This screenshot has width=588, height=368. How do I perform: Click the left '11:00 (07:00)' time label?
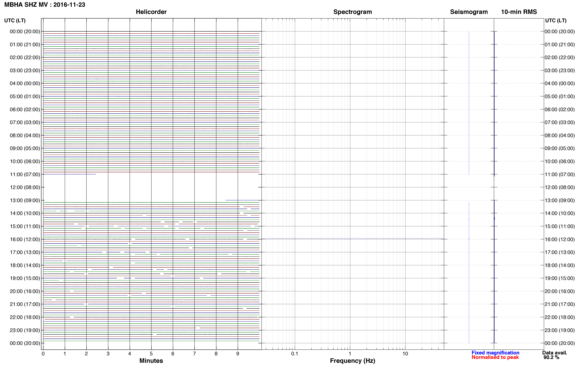point(25,174)
